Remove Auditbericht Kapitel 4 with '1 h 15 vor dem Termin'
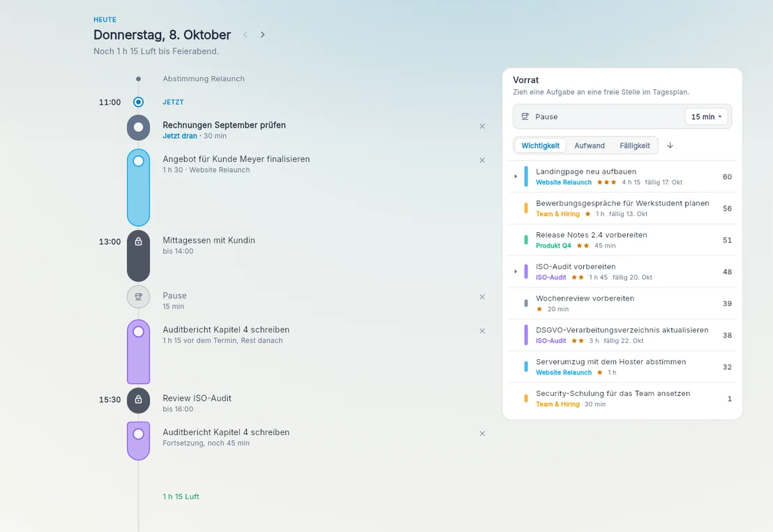The height and width of the screenshot is (532, 773). 482,330
